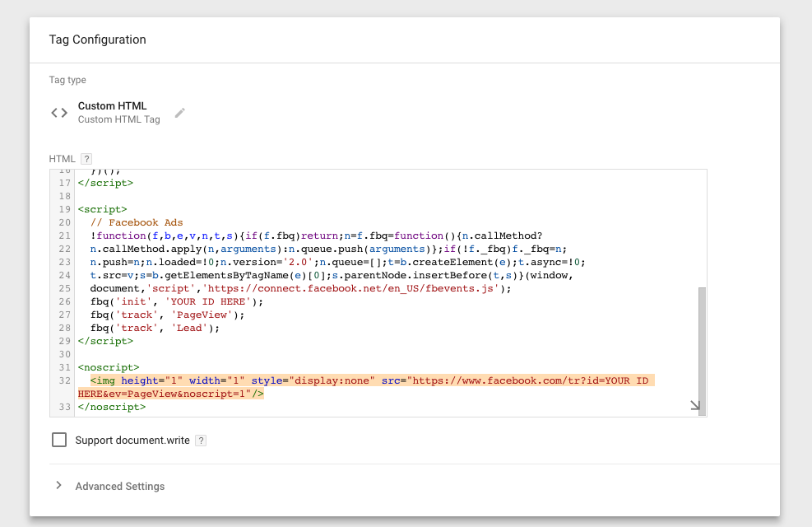Click the fbq track 'PageView' line

(167, 315)
